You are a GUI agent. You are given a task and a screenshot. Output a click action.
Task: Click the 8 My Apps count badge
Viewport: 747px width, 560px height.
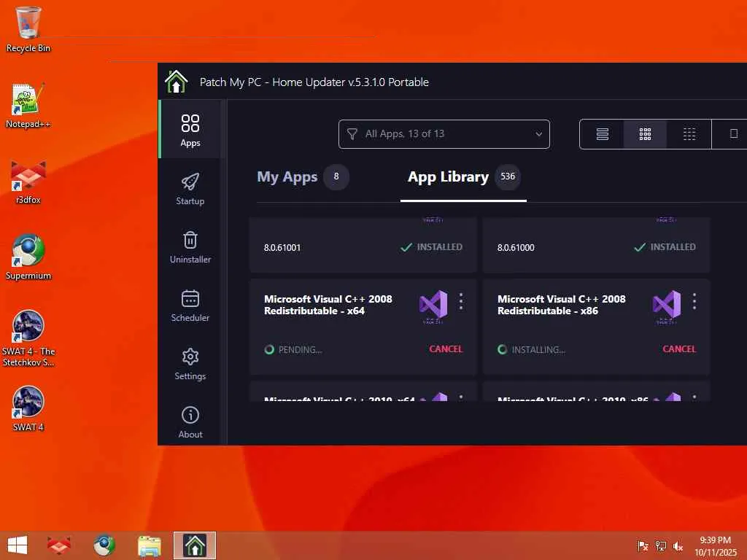click(x=336, y=176)
